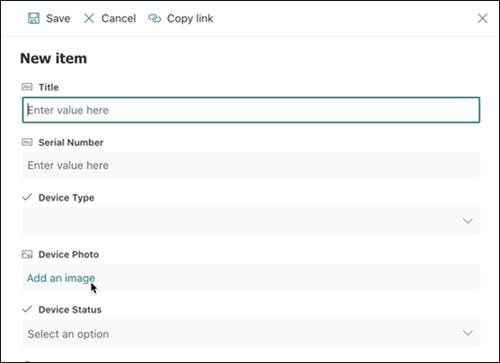Click the Device Status checkmark icon

[27, 309]
